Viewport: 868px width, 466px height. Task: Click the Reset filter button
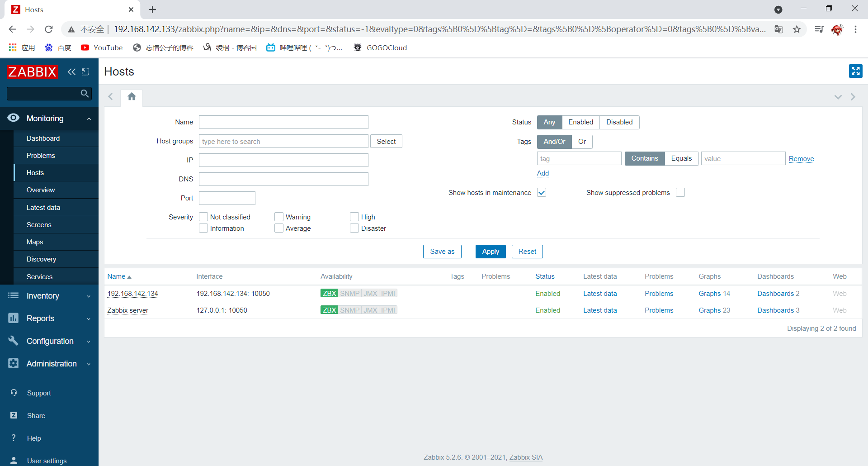527,252
